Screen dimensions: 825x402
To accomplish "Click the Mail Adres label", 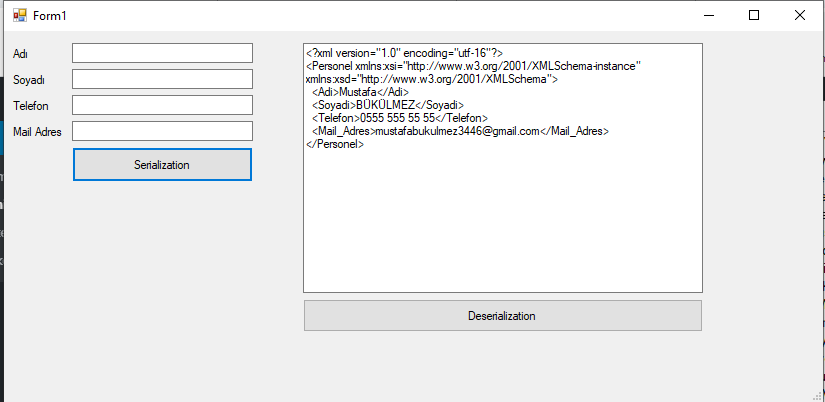I will (37, 132).
